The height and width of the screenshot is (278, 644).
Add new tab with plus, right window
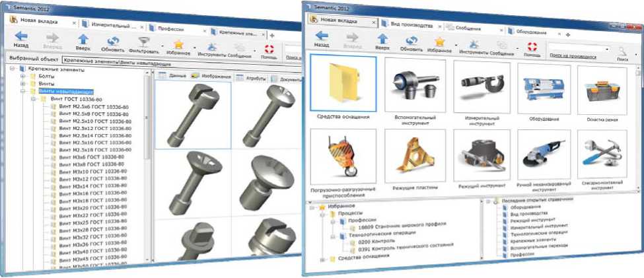567,35
